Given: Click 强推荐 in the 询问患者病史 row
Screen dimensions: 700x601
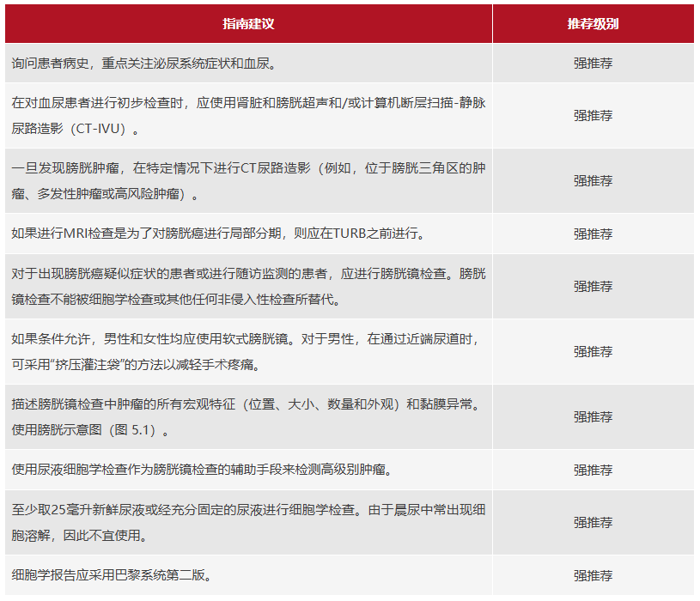Looking at the screenshot, I should [x=593, y=64].
